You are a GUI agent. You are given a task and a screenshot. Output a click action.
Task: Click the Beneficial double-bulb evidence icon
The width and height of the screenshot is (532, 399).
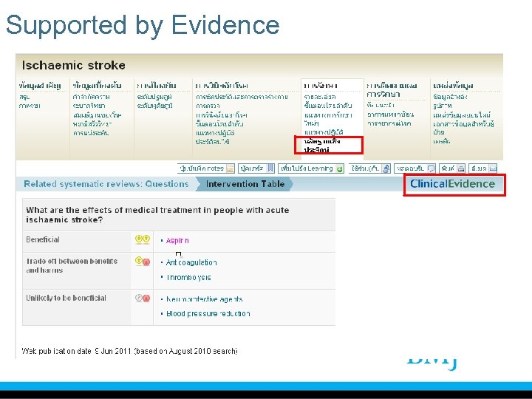[x=142, y=239]
